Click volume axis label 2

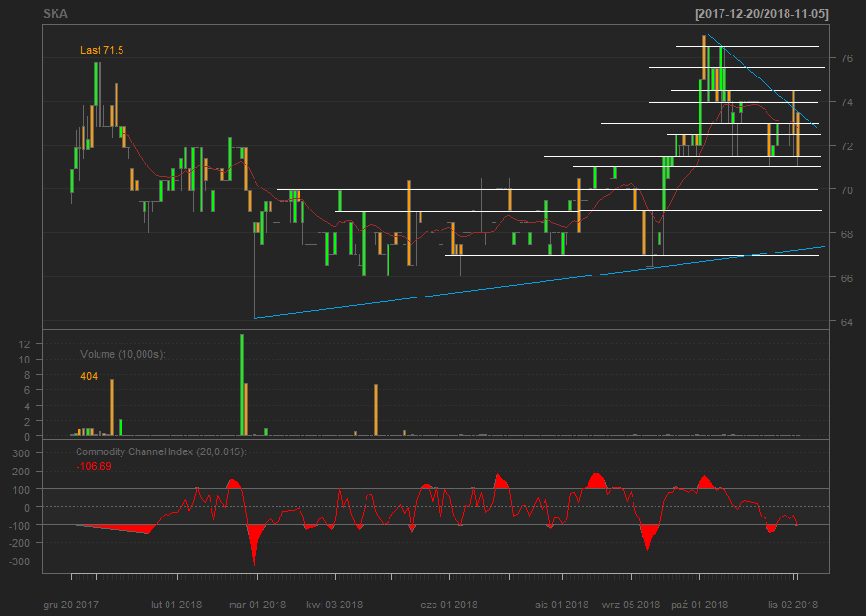click(x=26, y=421)
